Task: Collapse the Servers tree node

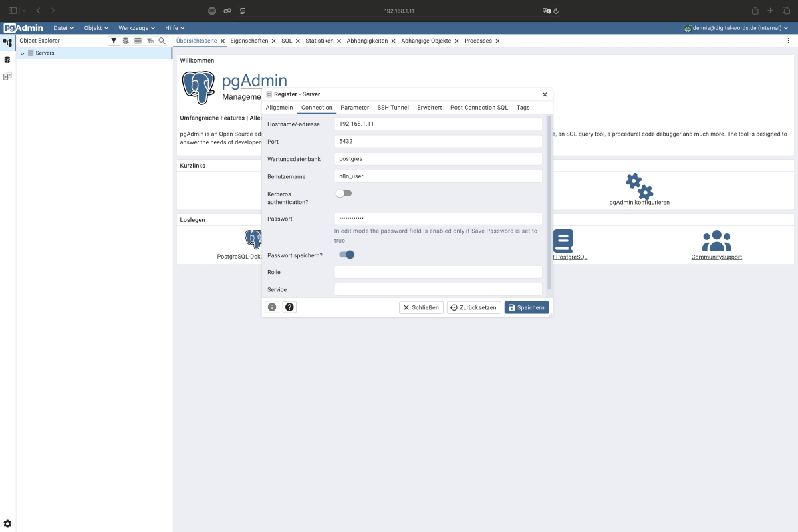Action: [x=22, y=53]
